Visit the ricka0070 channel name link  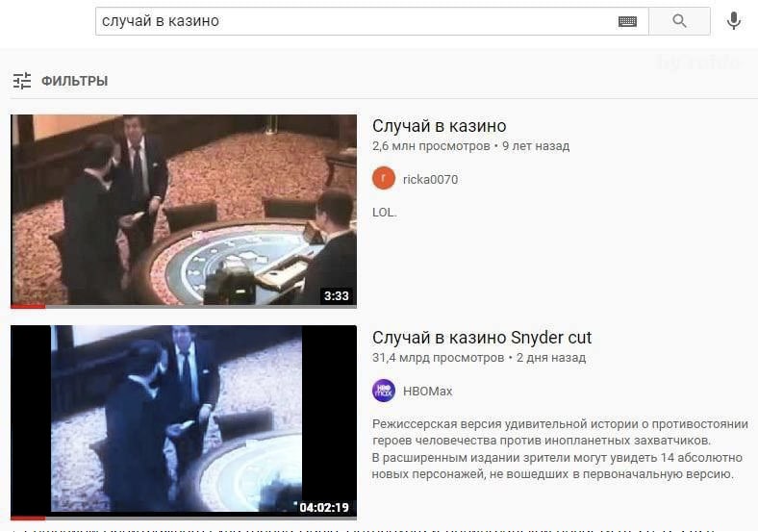430,180
